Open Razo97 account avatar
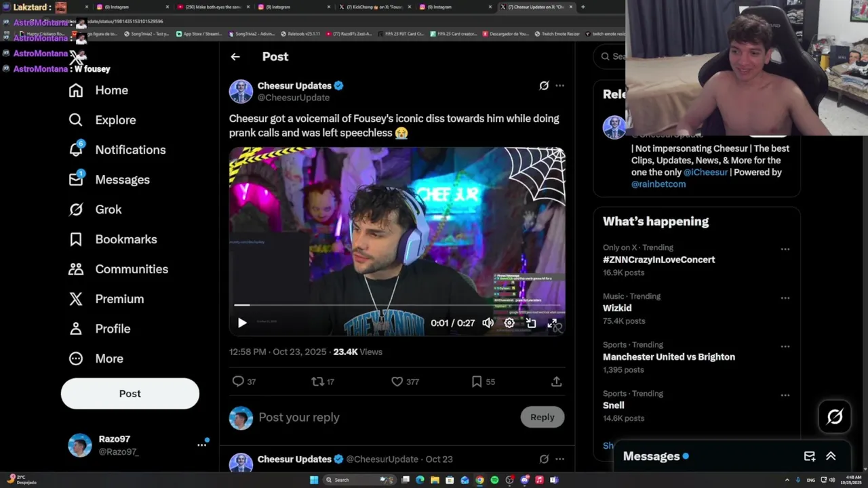Image resolution: width=868 pixels, height=488 pixels. pos(80,445)
